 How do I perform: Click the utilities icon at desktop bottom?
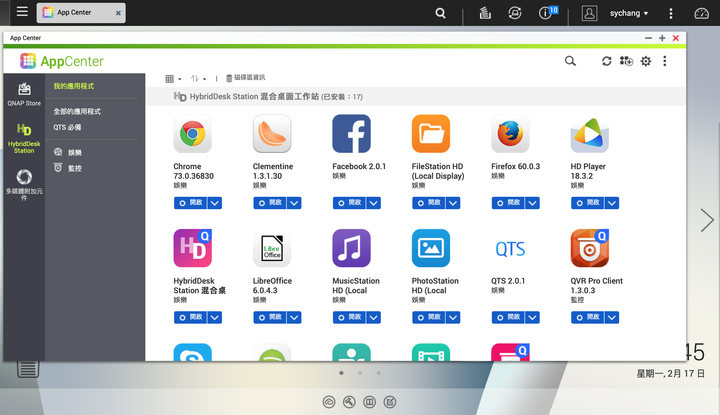(349, 402)
